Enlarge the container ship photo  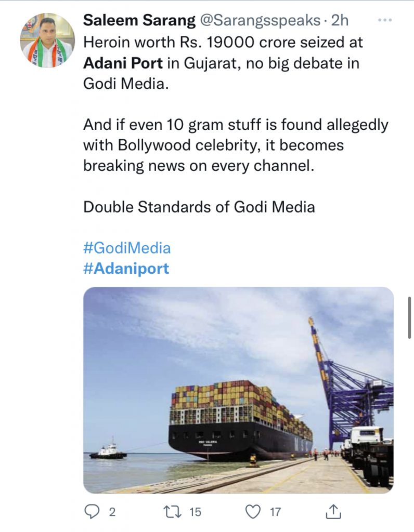click(x=238, y=390)
